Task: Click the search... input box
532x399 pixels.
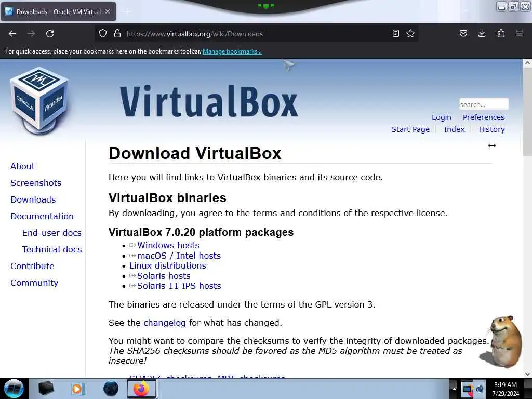Action: click(x=484, y=104)
